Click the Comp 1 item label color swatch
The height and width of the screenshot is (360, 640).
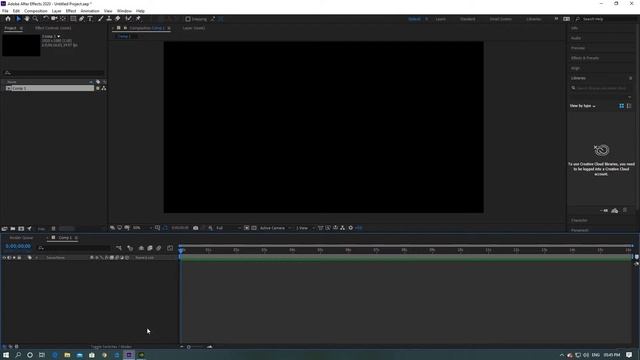coord(98,88)
